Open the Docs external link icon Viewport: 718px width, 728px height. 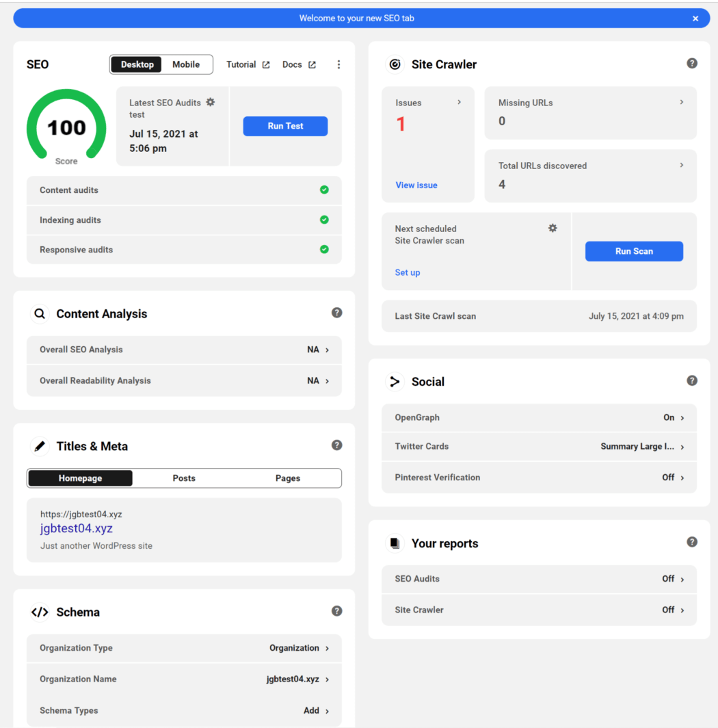[x=312, y=64]
